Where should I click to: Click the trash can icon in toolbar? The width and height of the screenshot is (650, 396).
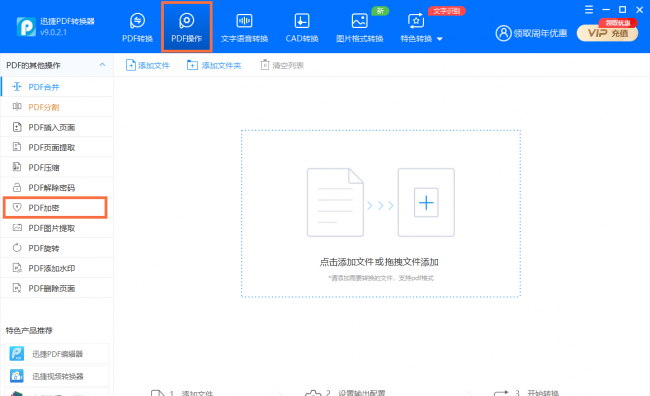coord(264,65)
